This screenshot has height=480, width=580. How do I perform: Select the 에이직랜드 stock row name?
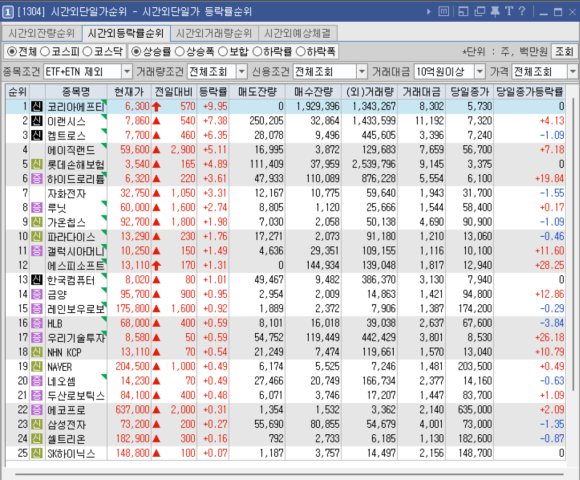tap(71, 150)
